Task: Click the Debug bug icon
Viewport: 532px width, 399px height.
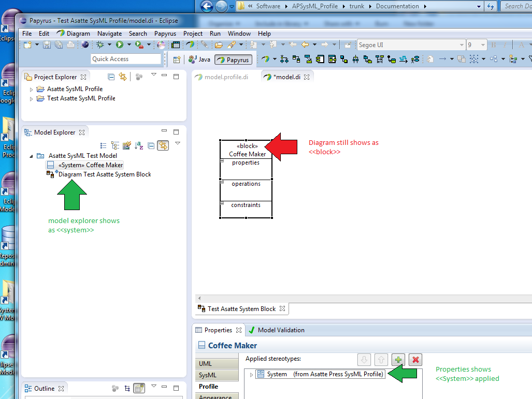Action: [x=100, y=45]
